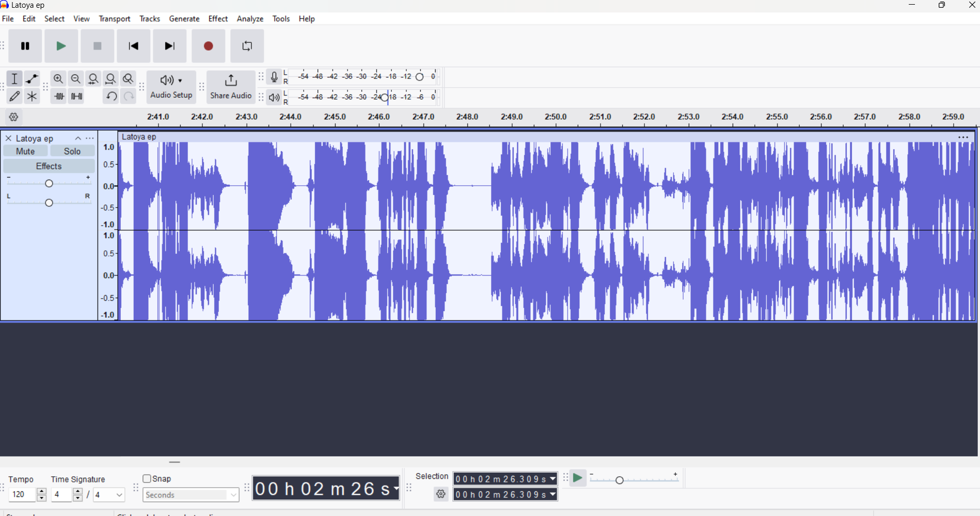This screenshot has height=516, width=980.
Task: Open the Effect menu
Action: (218, 19)
